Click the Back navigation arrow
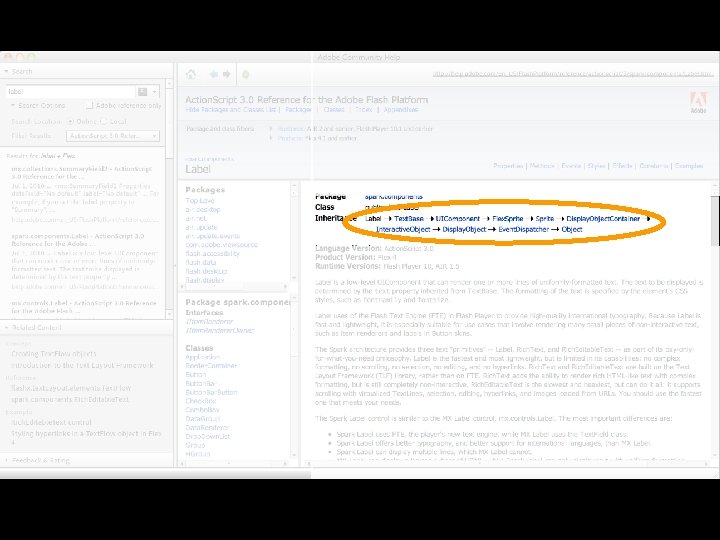720x540 pixels. coord(214,74)
